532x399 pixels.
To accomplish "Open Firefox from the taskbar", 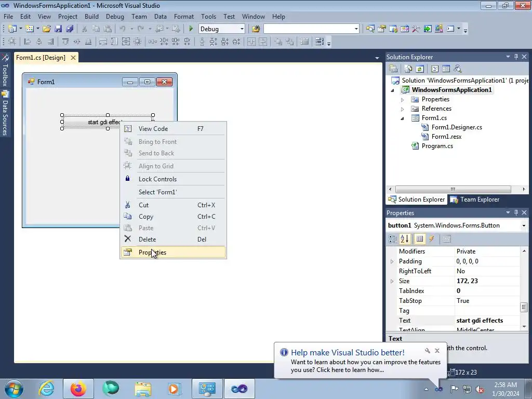I will click(78, 388).
